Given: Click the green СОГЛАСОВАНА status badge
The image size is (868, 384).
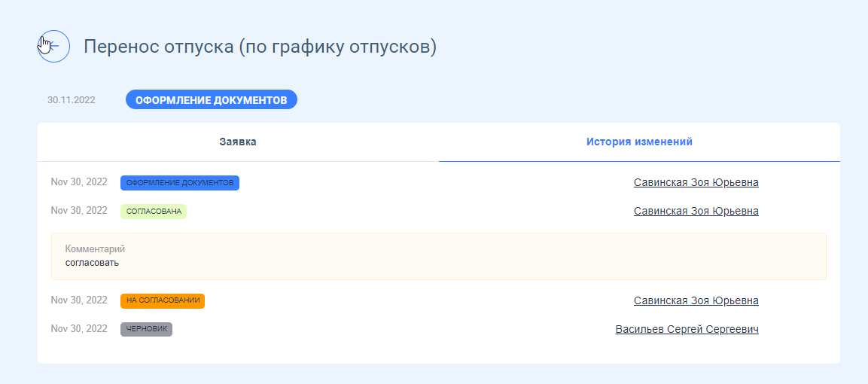Looking at the screenshot, I should (x=154, y=212).
